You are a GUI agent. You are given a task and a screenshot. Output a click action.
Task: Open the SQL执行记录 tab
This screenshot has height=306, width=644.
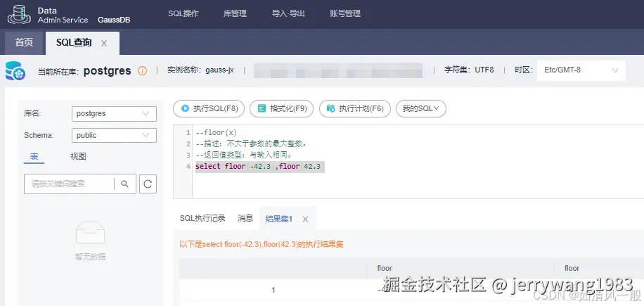[202, 218]
